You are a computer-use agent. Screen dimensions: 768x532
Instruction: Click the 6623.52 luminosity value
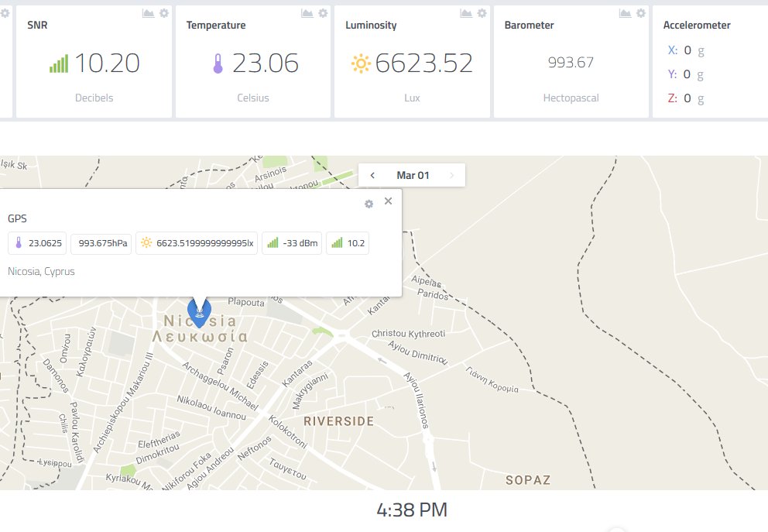424,63
